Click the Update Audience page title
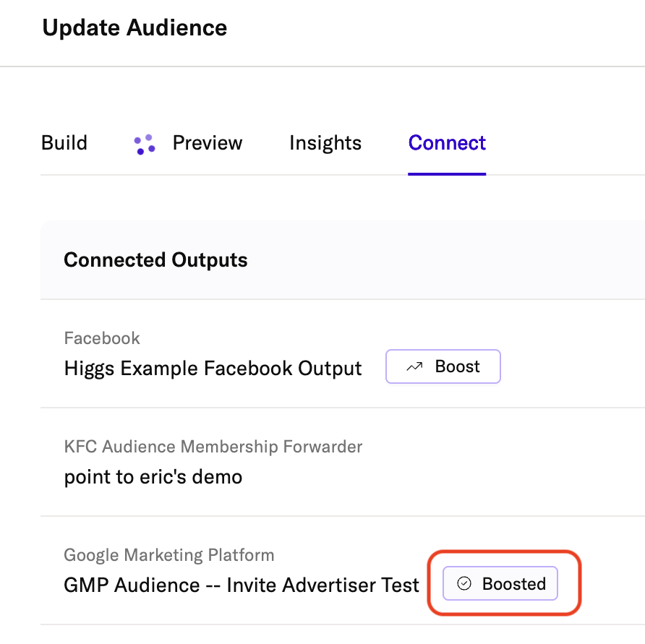This screenshot has width=645, height=644. 134,28
